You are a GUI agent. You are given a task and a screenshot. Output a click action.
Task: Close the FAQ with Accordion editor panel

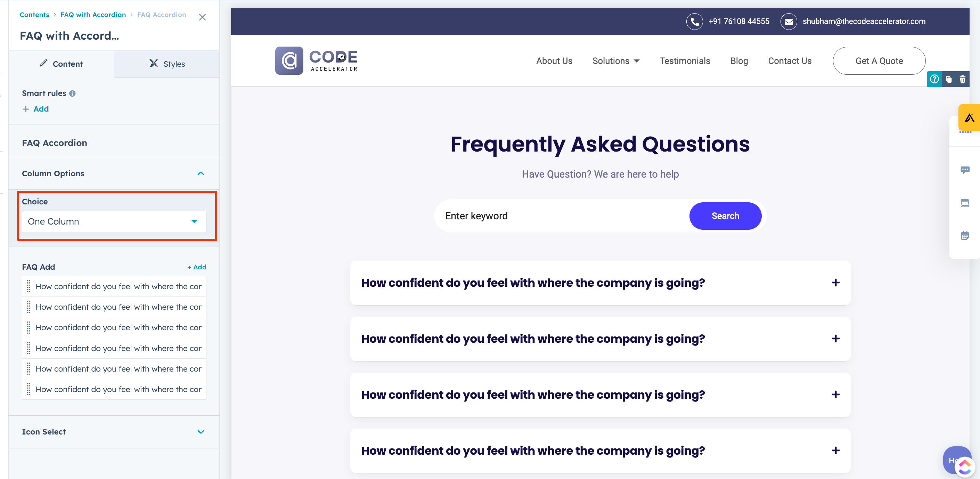202,17
